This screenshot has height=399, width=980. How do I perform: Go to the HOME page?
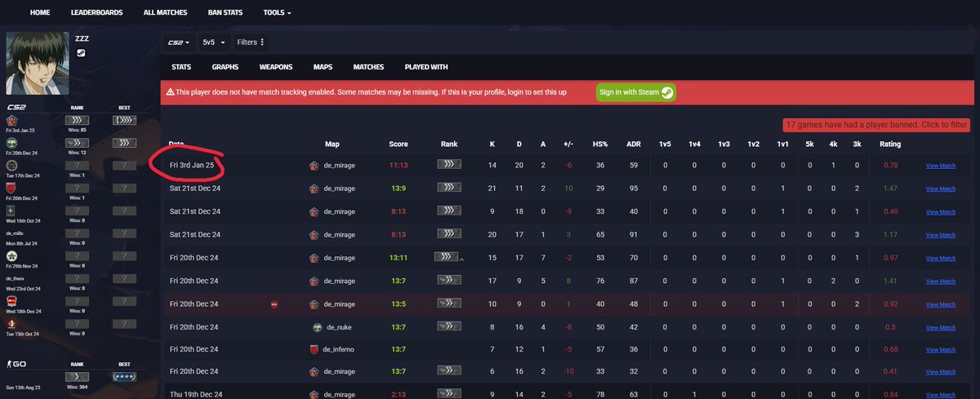(40, 13)
